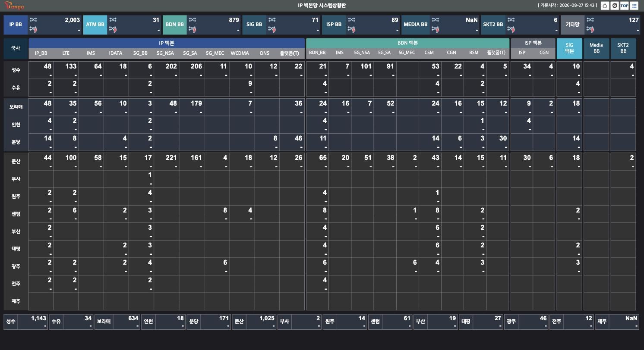644x350 pixels.
Task: Click the 둔산 row label
Action: click(16, 162)
